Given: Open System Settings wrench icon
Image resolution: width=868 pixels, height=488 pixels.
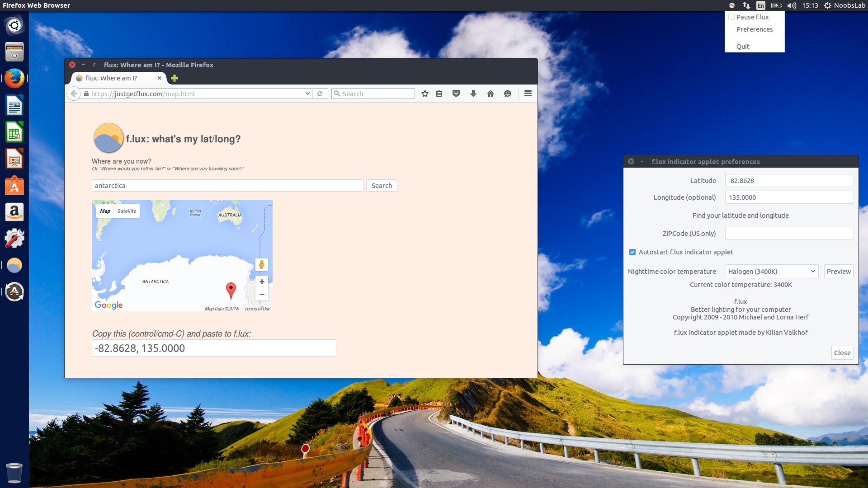Looking at the screenshot, I should (x=14, y=239).
